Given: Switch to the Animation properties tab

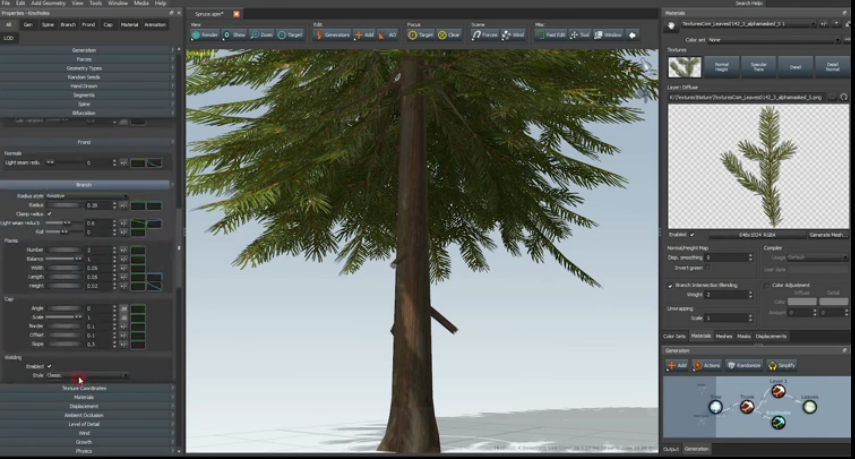Looking at the screenshot, I should [155, 25].
